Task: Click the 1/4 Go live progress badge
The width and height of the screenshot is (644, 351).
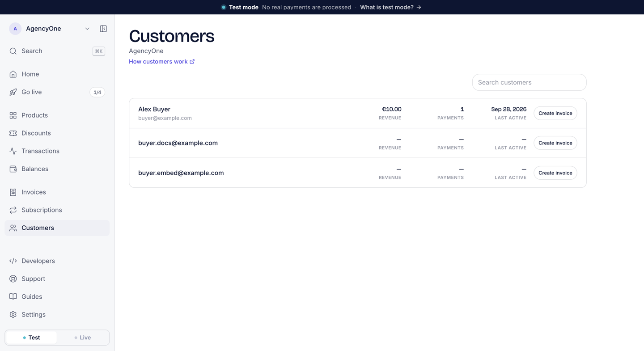Action: coord(97,92)
